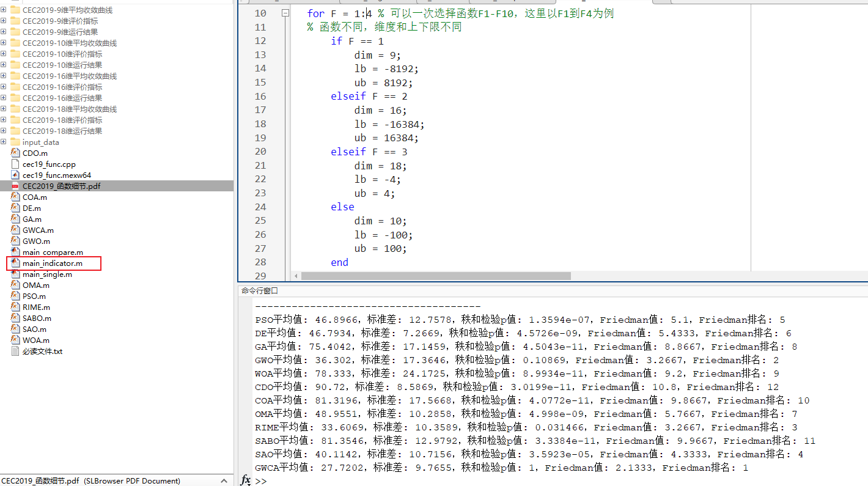
Task: Click the GA.m file icon in the browser
Action: (x=15, y=219)
